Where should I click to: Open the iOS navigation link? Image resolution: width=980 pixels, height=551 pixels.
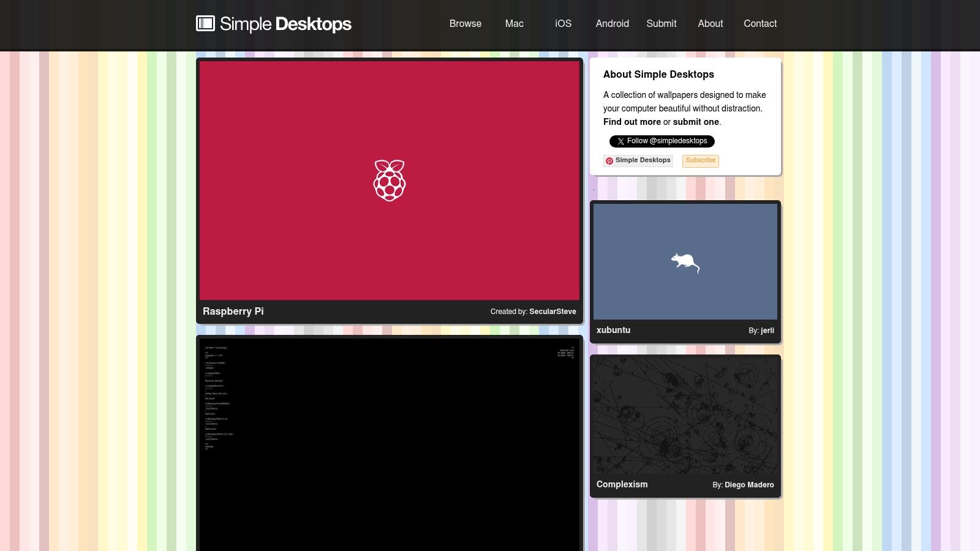(x=563, y=23)
